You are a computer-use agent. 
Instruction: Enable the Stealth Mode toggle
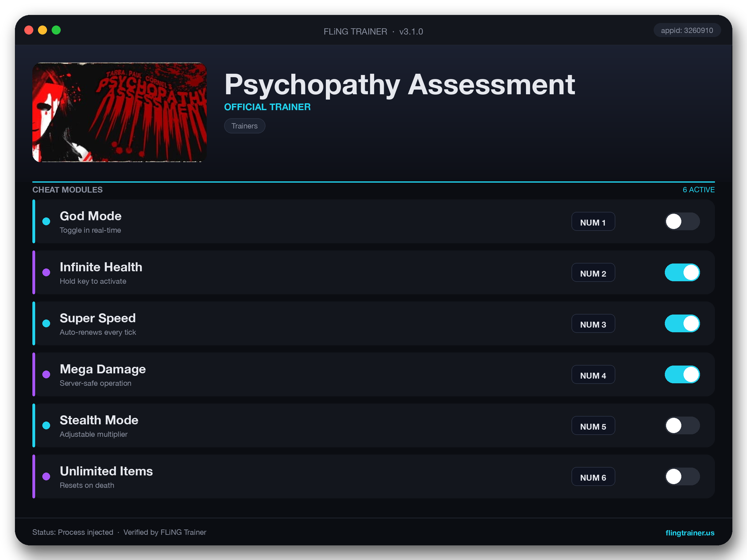click(x=682, y=425)
